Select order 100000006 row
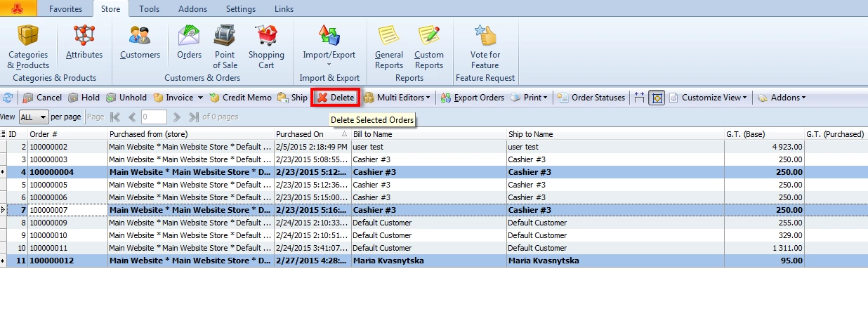Image resolution: width=868 pixels, height=335 pixels. [x=434, y=197]
